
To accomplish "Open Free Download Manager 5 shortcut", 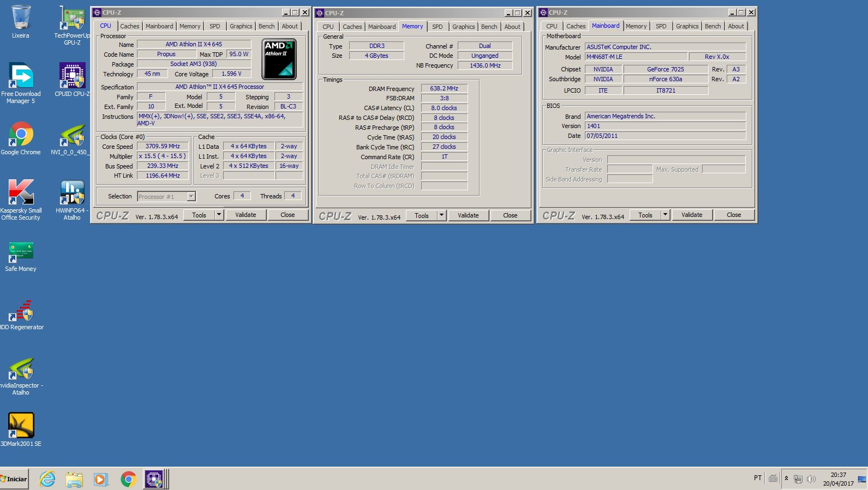I will pos(21,83).
